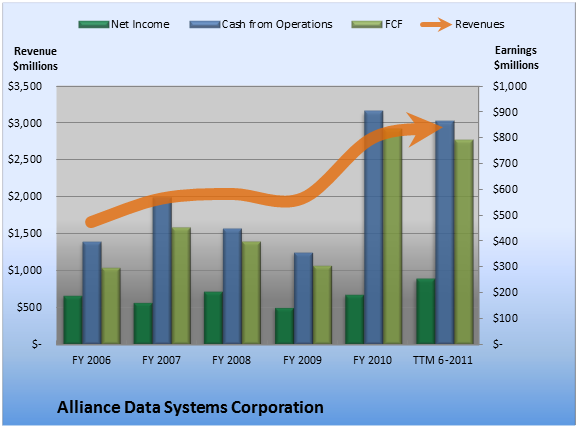Click the Net Income legend swatch

click(x=94, y=25)
